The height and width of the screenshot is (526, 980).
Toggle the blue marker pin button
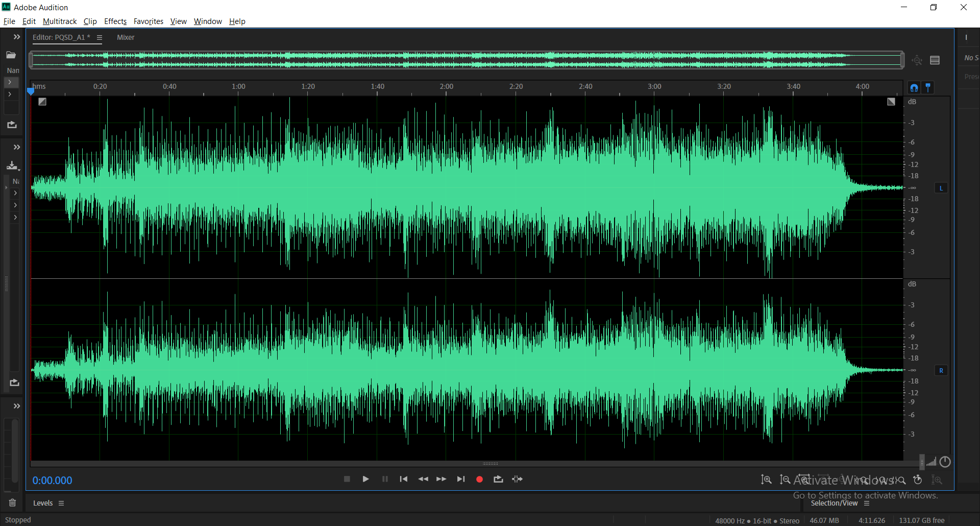(928, 87)
